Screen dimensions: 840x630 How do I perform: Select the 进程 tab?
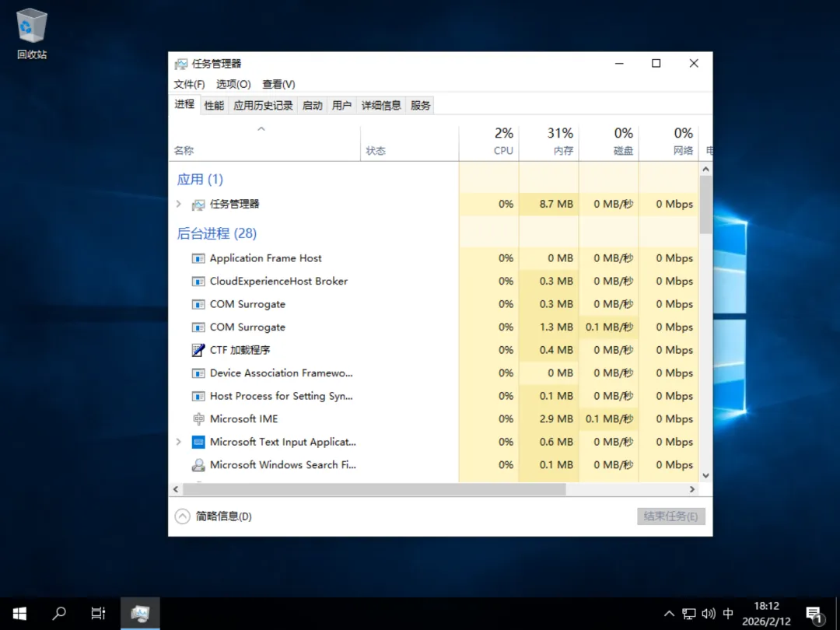click(x=184, y=104)
